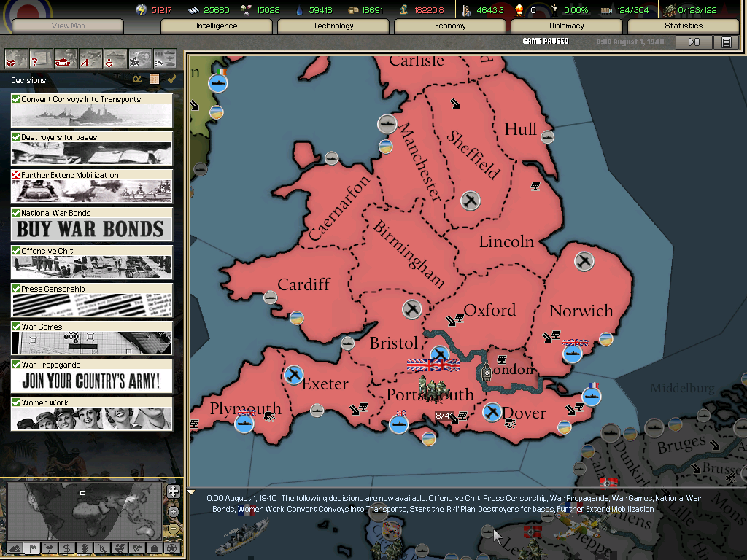Viewport: 747px width, 560px height.
Task: Click the Women Work decision picture
Action: [91, 419]
